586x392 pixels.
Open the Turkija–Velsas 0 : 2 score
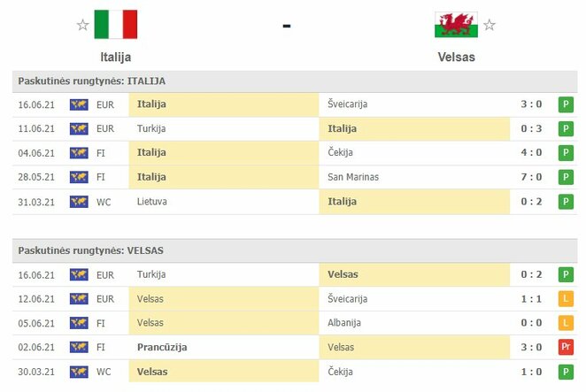531,274
